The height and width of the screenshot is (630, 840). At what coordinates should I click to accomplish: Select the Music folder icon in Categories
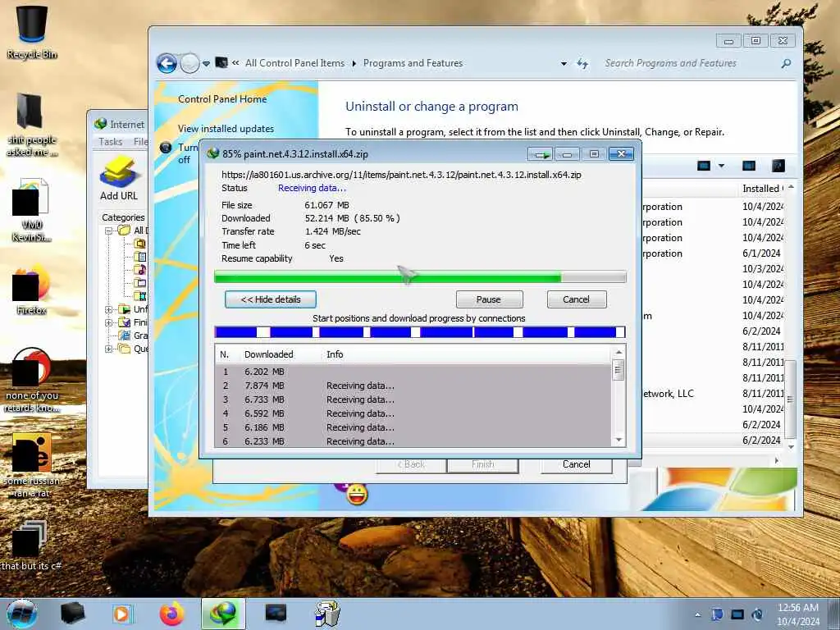(139, 269)
